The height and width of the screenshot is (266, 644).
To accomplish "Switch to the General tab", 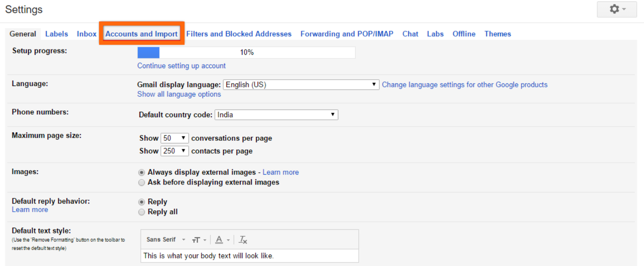I will pos(23,34).
